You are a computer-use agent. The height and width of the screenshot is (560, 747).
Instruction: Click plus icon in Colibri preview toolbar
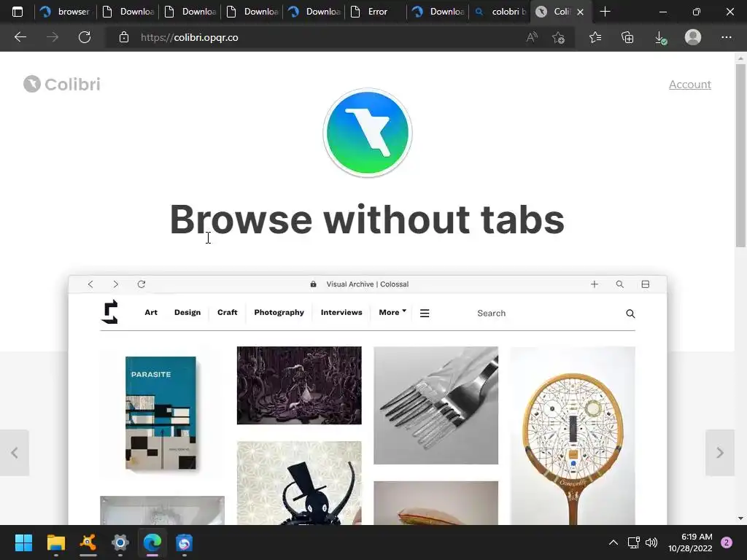[x=594, y=284]
